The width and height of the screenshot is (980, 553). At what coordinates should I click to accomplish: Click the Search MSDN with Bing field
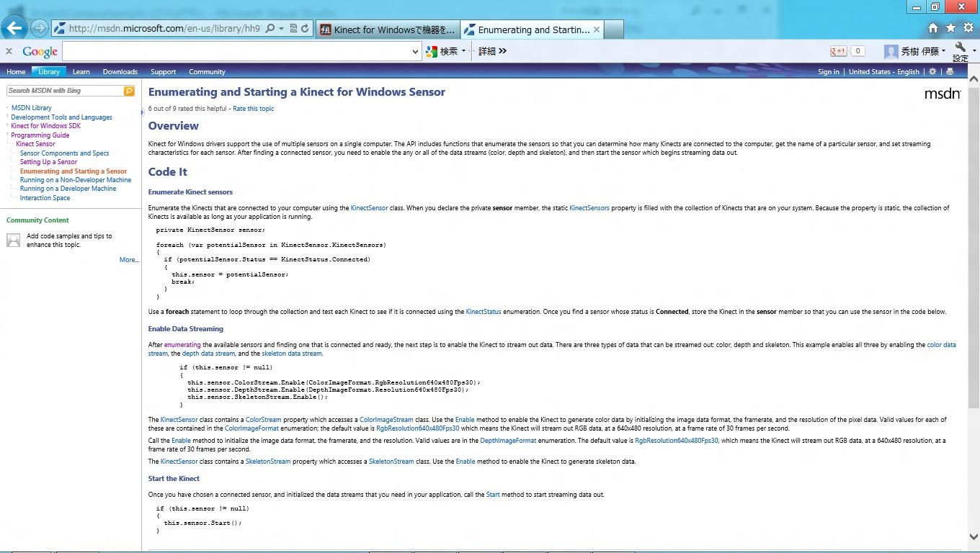[x=65, y=91]
